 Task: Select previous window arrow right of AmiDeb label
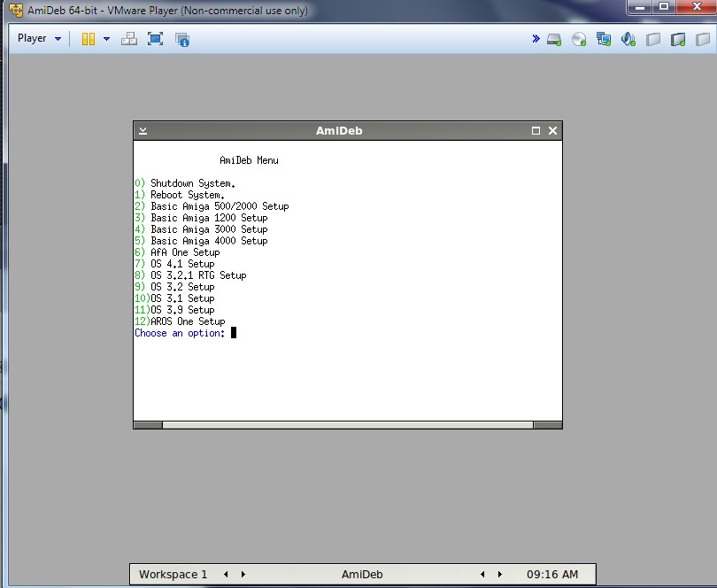click(482, 575)
